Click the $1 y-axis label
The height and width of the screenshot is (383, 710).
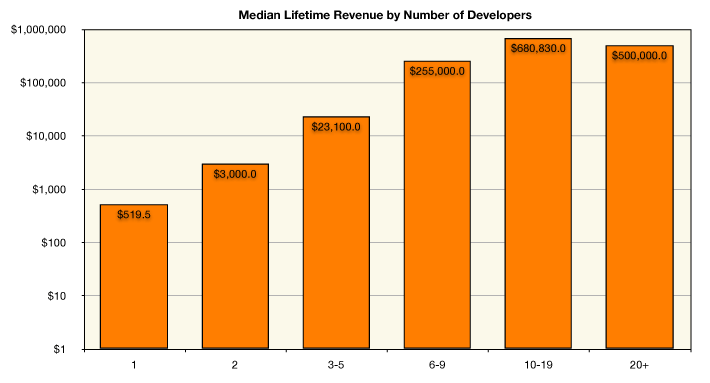(x=59, y=349)
